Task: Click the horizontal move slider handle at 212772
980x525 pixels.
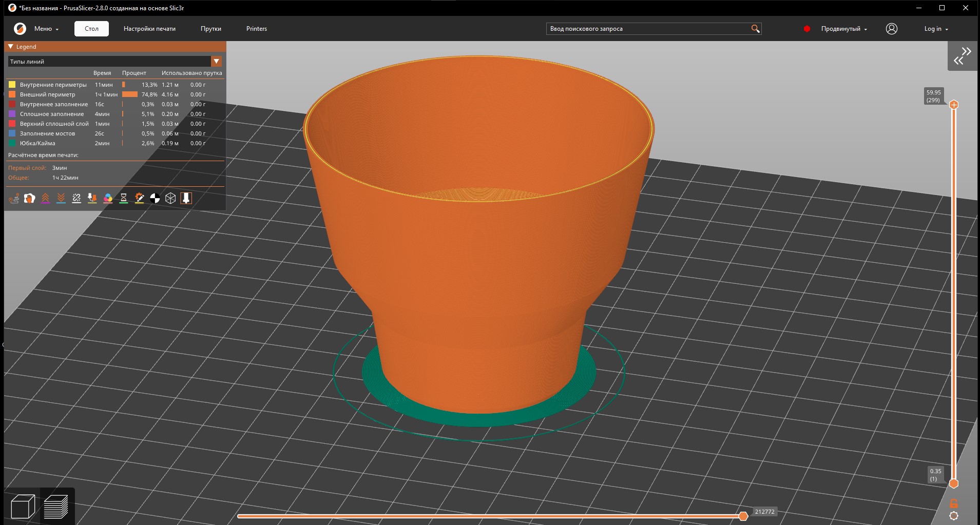Action: tap(743, 516)
